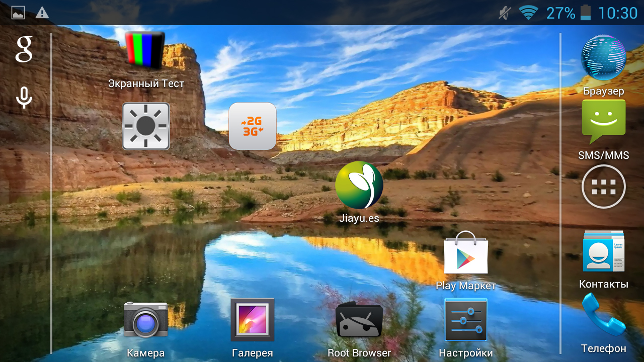The height and width of the screenshot is (362, 644).
Task: Start voice search with microphone icon
Action: [24, 98]
